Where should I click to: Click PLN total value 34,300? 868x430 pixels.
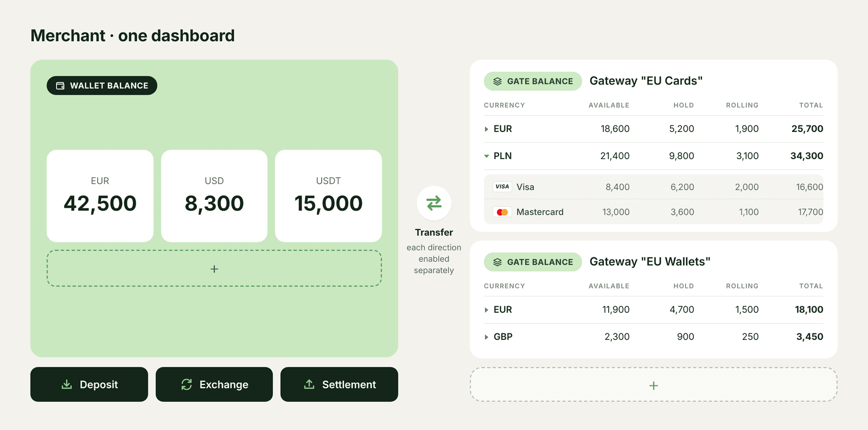pyautogui.click(x=807, y=156)
